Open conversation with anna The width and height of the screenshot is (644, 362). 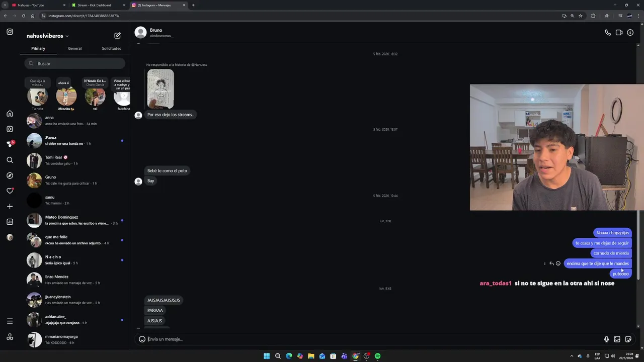pyautogui.click(x=75, y=121)
